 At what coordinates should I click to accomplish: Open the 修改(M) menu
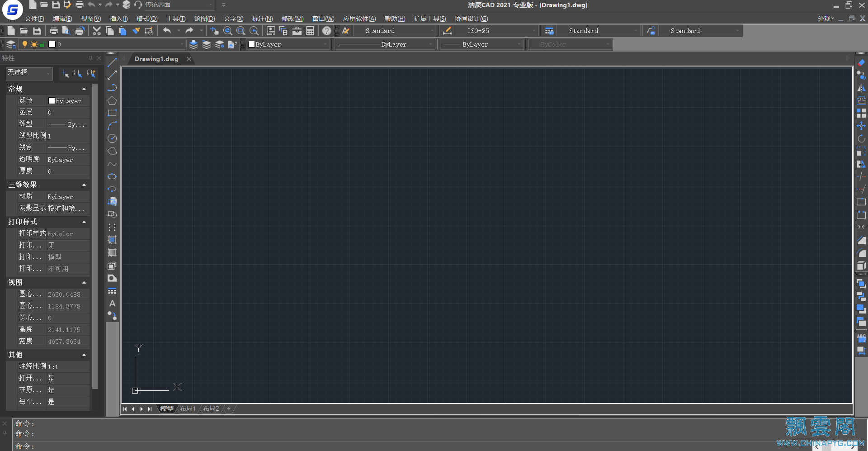point(292,19)
